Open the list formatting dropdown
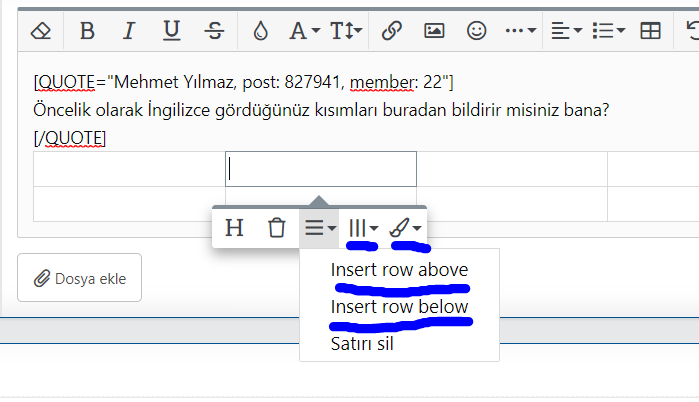 pos(608,31)
